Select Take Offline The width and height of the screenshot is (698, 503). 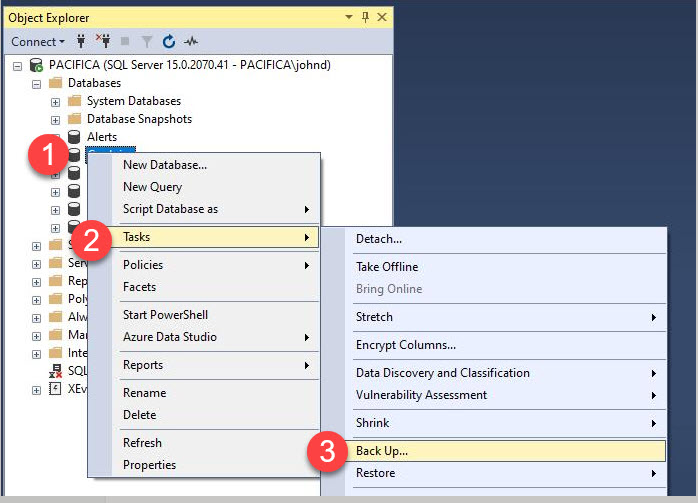point(506,267)
